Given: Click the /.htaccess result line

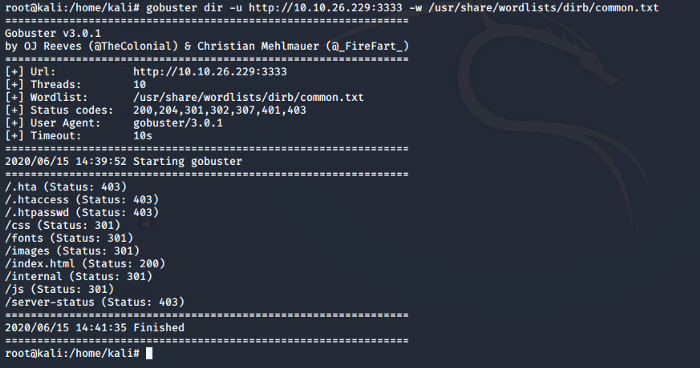Looking at the screenshot, I should 82,199.
